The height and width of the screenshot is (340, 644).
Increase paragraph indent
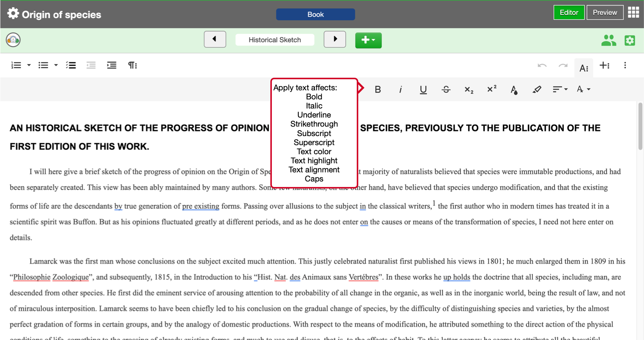click(x=112, y=65)
